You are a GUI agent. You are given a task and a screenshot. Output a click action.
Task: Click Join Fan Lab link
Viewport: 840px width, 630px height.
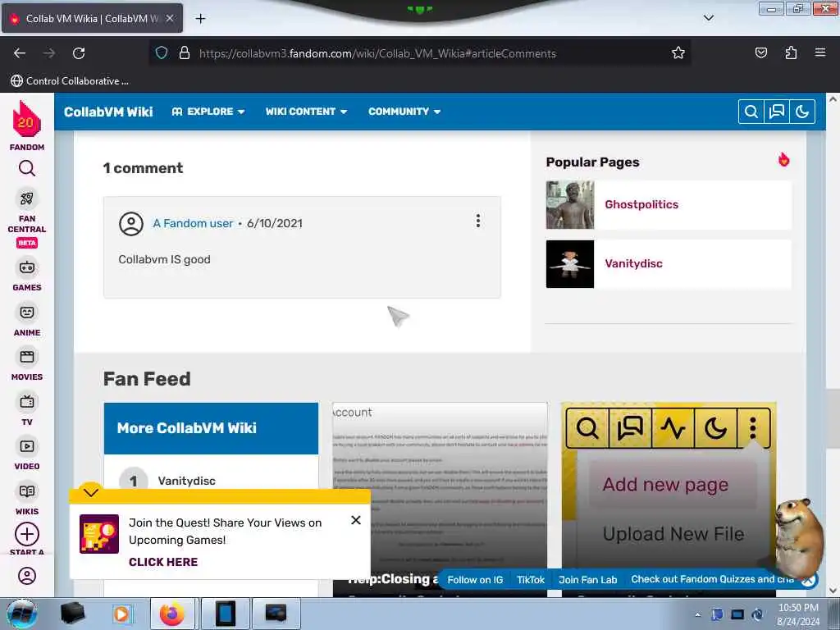pos(587,580)
